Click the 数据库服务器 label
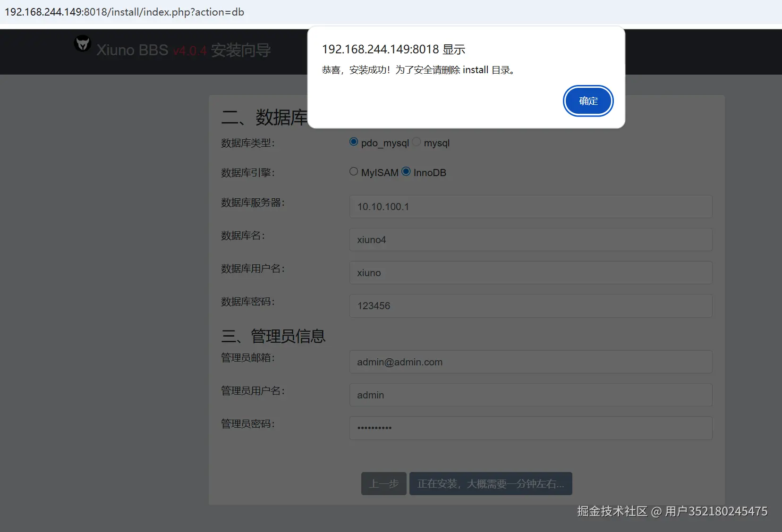This screenshot has width=782, height=532. [253, 203]
